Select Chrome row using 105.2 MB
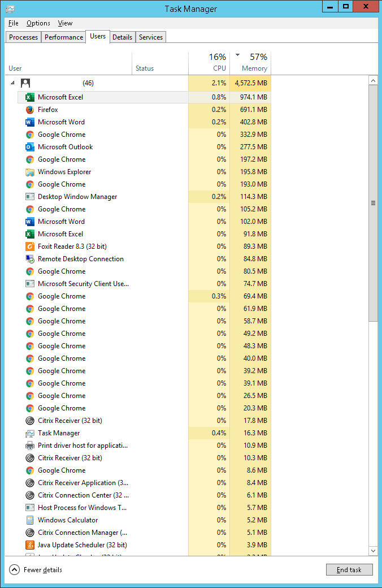Viewport: 382px width, 588px height. tap(144, 209)
